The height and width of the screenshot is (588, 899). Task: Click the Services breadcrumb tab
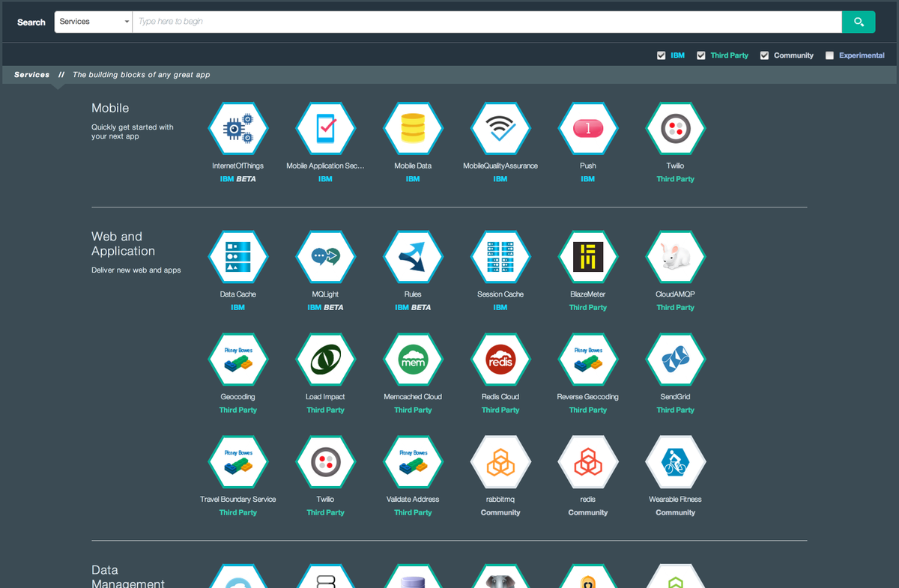point(32,75)
